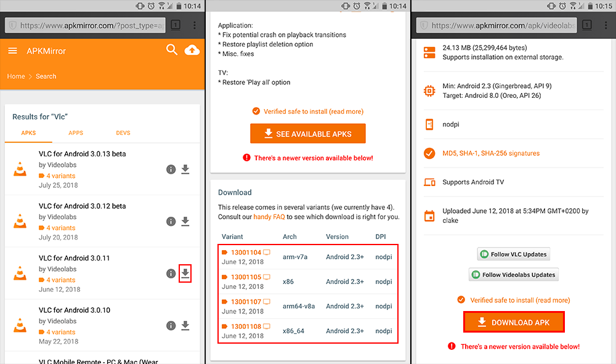Open 4 variants of VLC 3.0.10
The width and height of the screenshot is (616, 364).
pos(57,332)
